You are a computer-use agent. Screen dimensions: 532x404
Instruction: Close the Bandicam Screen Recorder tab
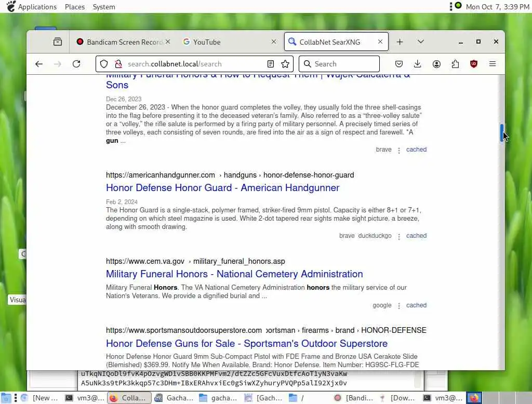pos(168,42)
